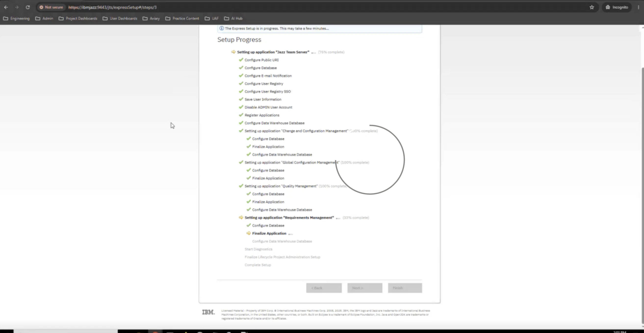Click the yellow arrow beside Jazz Team Server
The height and width of the screenshot is (333, 644).
click(x=233, y=52)
